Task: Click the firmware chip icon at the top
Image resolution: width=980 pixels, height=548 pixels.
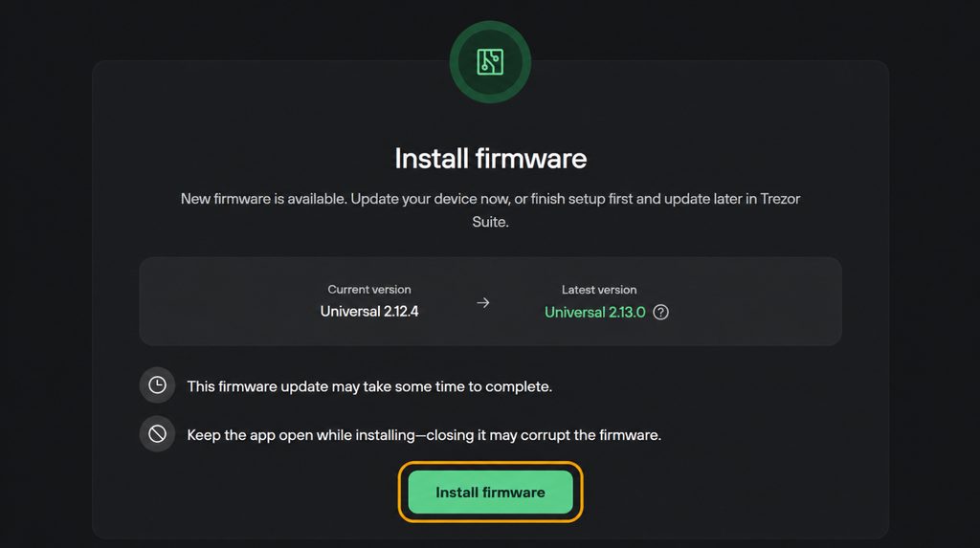Action: click(490, 62)
